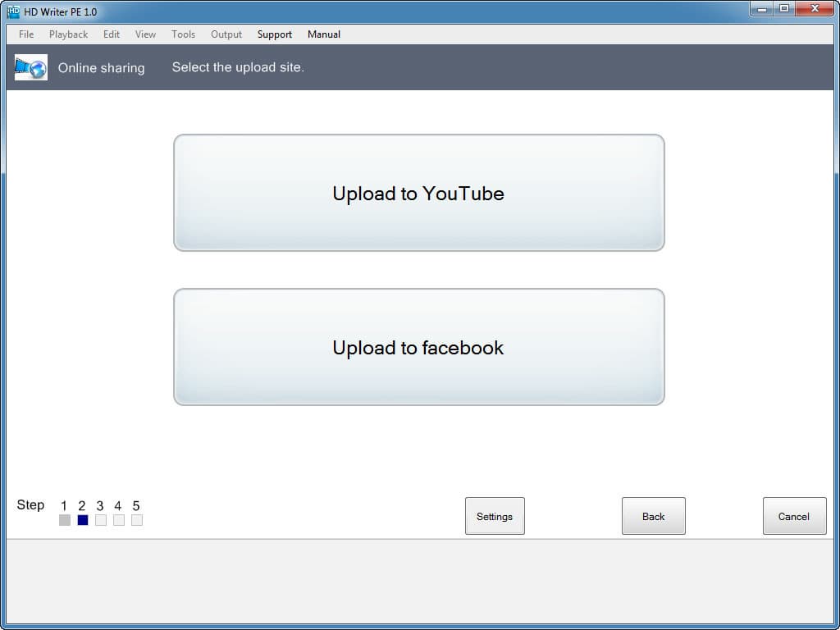This screenshot has width=840, height=630.
Task: Click 'Select the upload site.' text
Action: point(238,67)
